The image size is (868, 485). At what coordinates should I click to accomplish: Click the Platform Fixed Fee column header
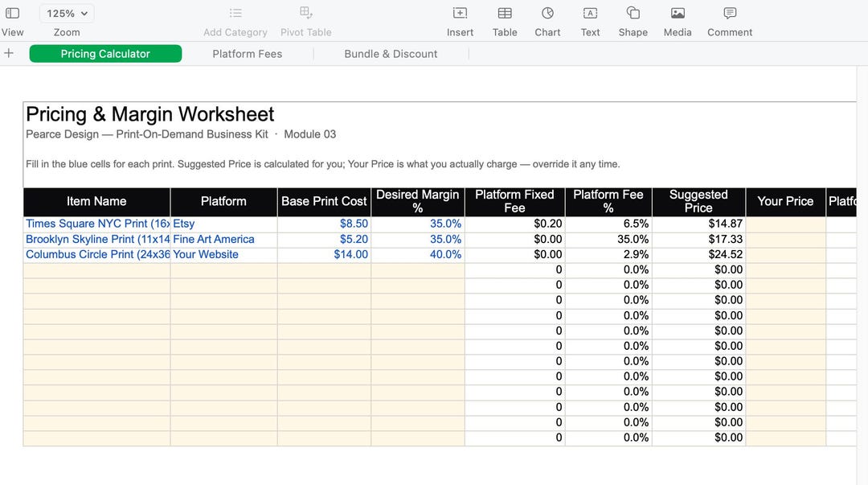tap(515, 202)
